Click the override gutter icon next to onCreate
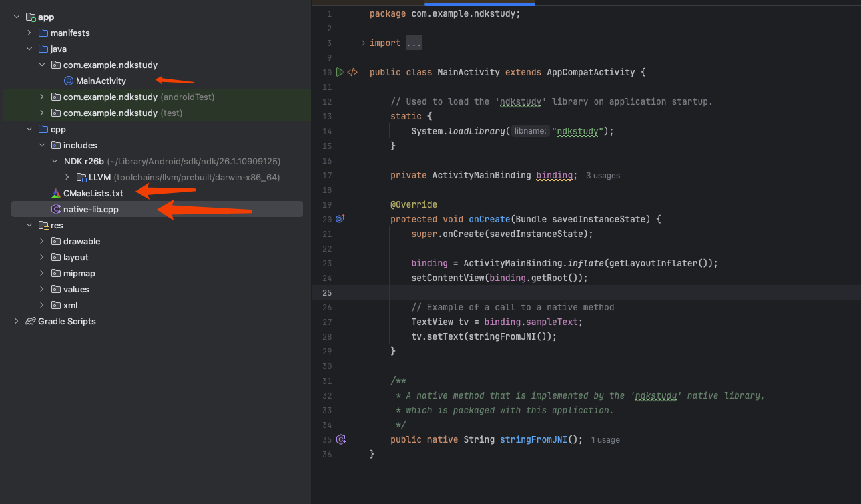Viewport: 861px width, 504px height. [340, 219]
